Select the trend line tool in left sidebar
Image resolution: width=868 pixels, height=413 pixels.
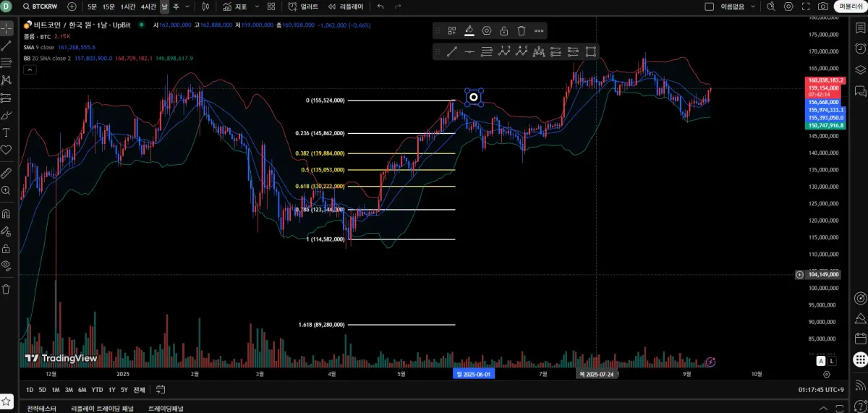coord(7,46)
